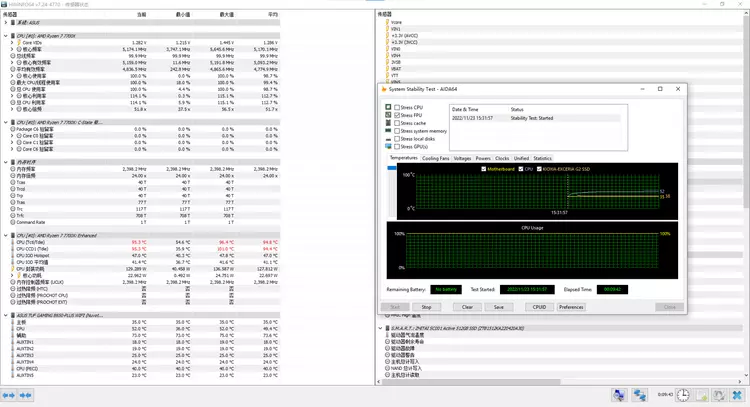
Task: Click the blue graph scale slider left of temperature graph
Action: pyautogui.click(x=392, y=168)
